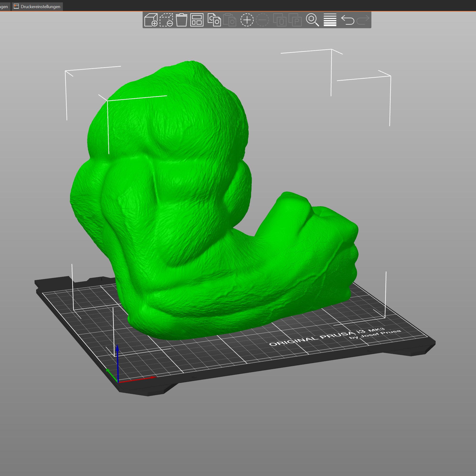Image resolution: width=476 pixels, height=476 pixels.
Task: Click the Delete all trash bin icon
Action: click(182, 20)
